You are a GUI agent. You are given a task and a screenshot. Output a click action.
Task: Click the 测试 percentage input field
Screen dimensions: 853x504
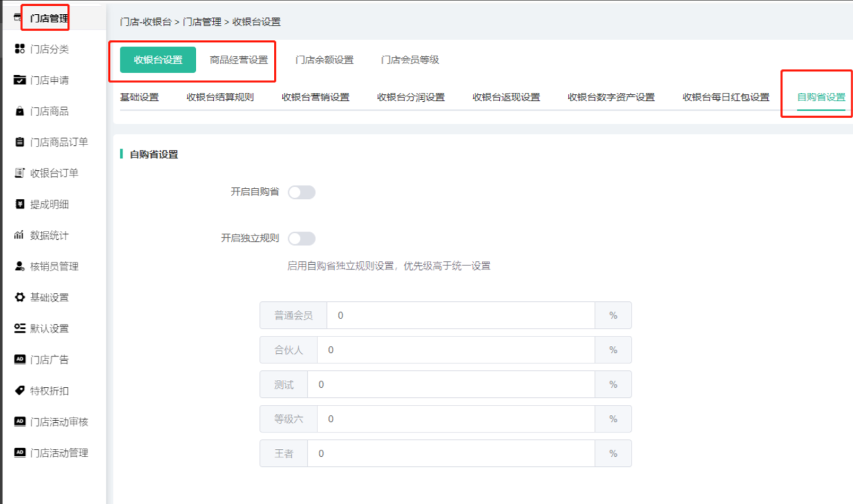[x=451, y=384]
